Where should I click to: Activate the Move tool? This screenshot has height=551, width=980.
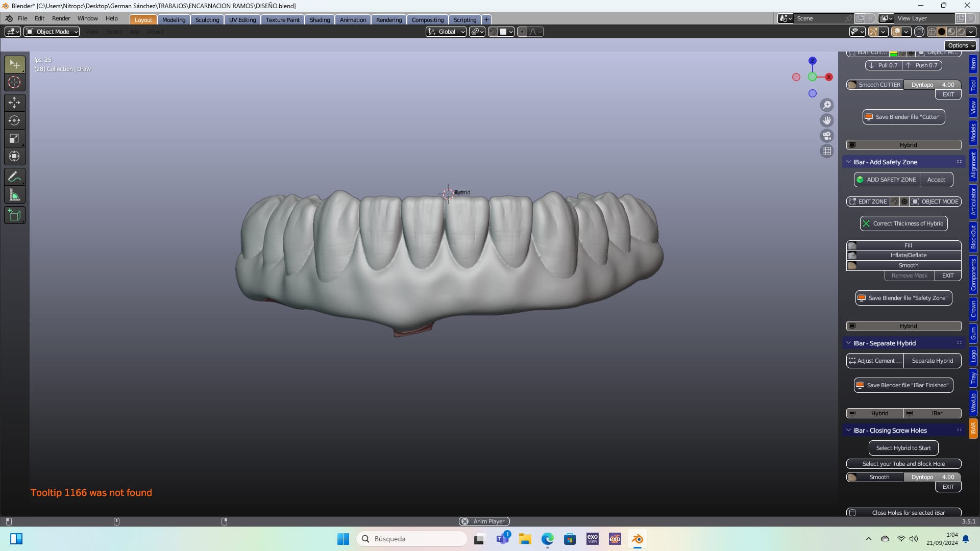coord(14,103)
